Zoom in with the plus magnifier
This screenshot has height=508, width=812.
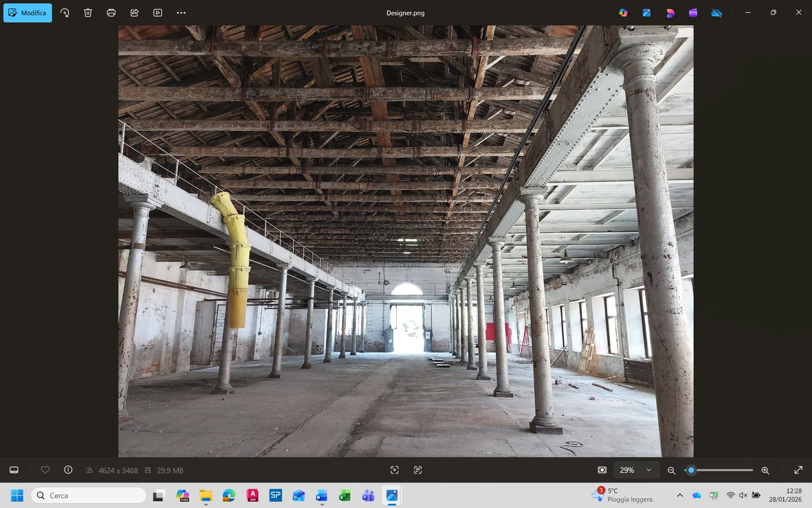766,470
